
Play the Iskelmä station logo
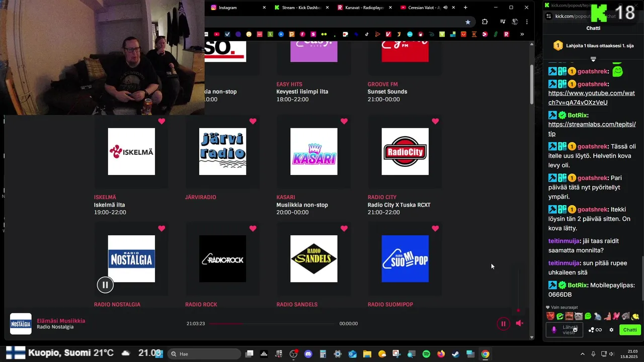[131, 151]
